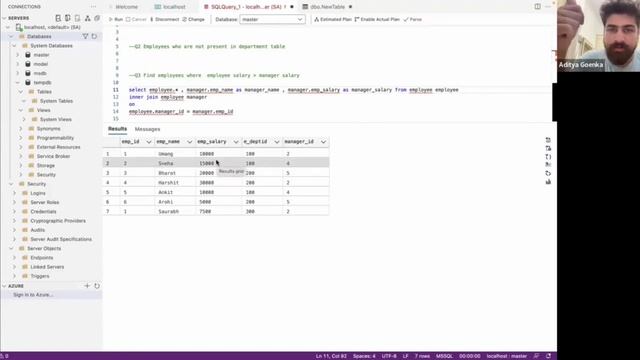Open the manager_id column filter dropdown
The height and width of the screenshot is (360, 640).
coord(323,142)
